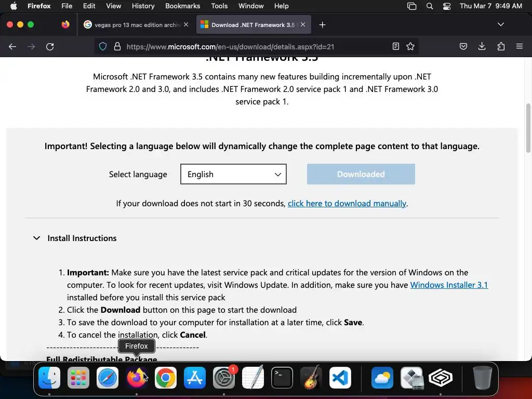Open the Tools menu
The image size is (532, 399).
220,6
